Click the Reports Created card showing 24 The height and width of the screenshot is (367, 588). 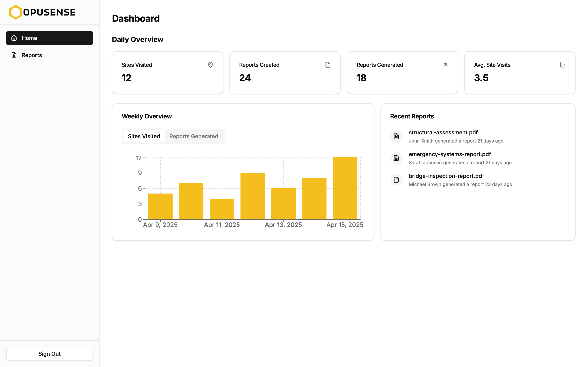tap(285, 73)
